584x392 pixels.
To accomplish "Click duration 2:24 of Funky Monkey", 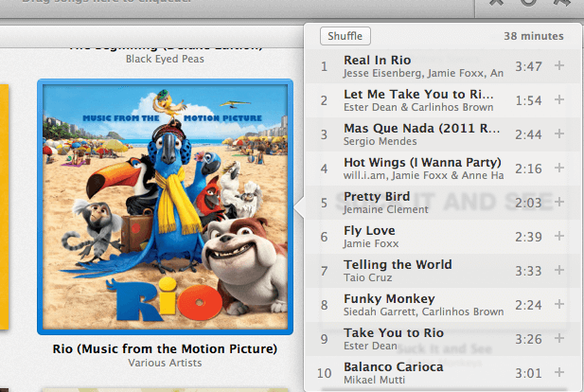I will 528,305.
